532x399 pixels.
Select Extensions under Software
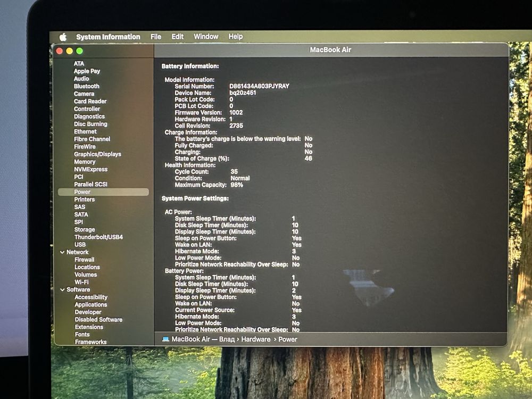(x=89, y=327)
